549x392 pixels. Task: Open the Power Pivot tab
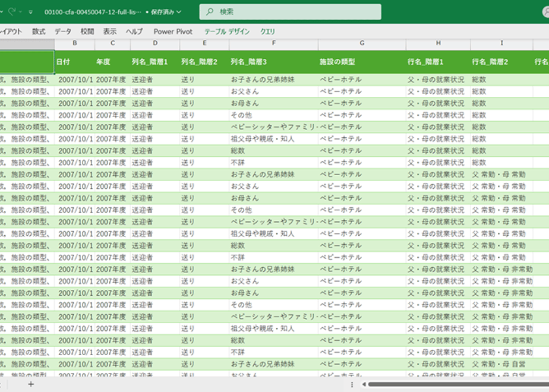click(x=173, y=31)
